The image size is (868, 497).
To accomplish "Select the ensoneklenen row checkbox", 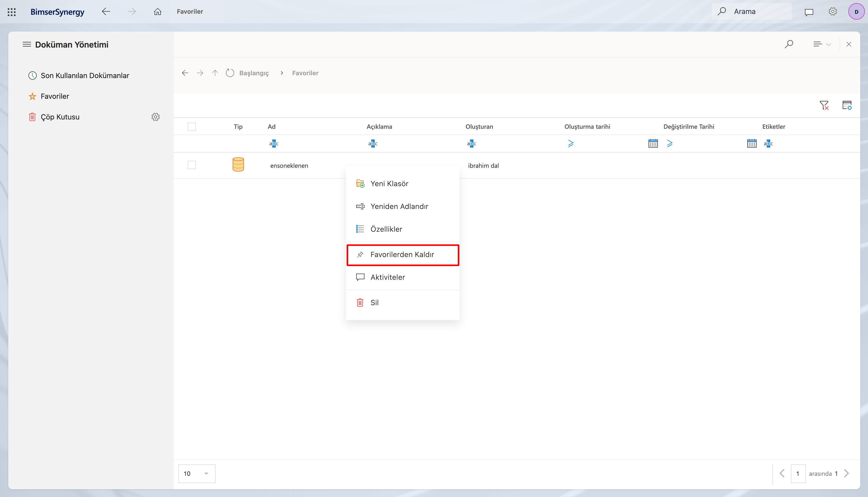I will (192, 165).
